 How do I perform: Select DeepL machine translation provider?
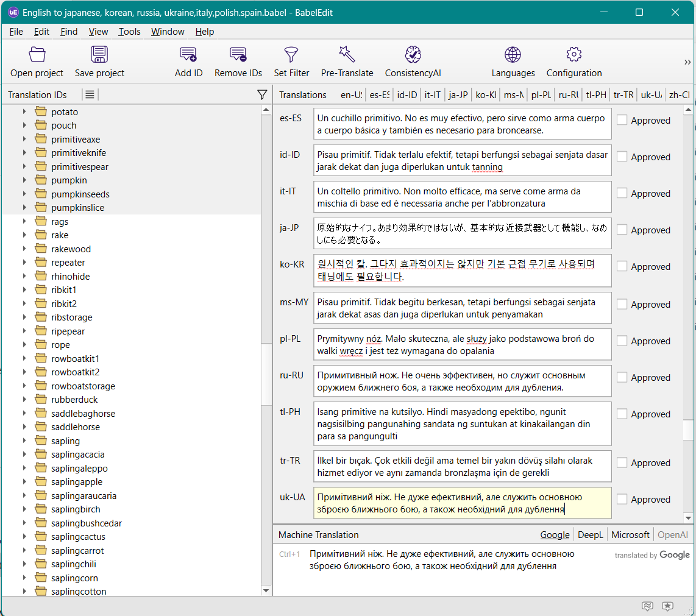coord(590,535)
